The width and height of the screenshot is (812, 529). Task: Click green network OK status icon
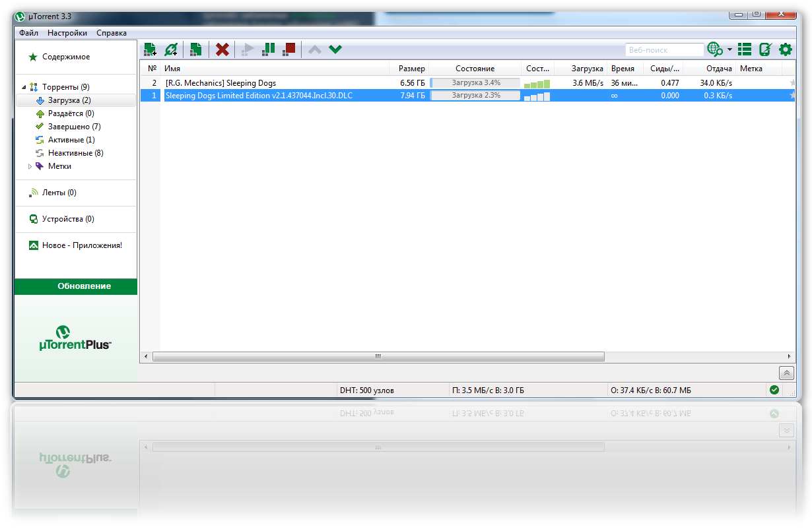pos(774,390)
